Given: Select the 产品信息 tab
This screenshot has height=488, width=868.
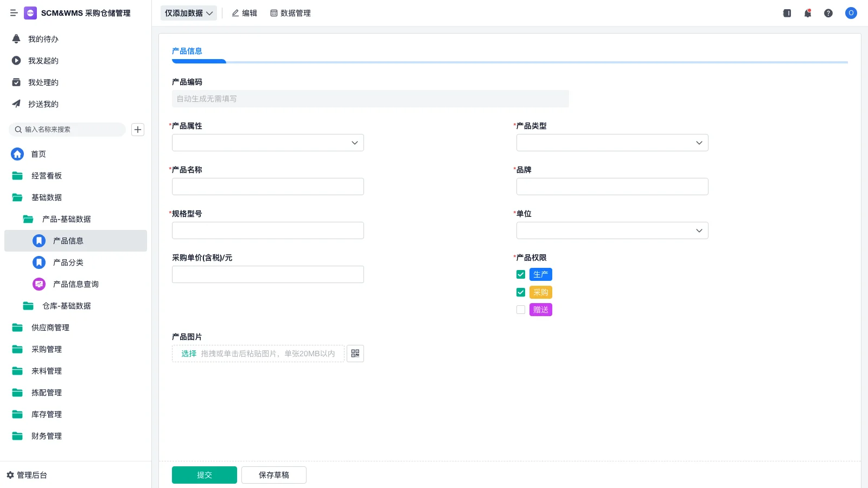Looking at the screenshot, I should (x=187, y=51).
